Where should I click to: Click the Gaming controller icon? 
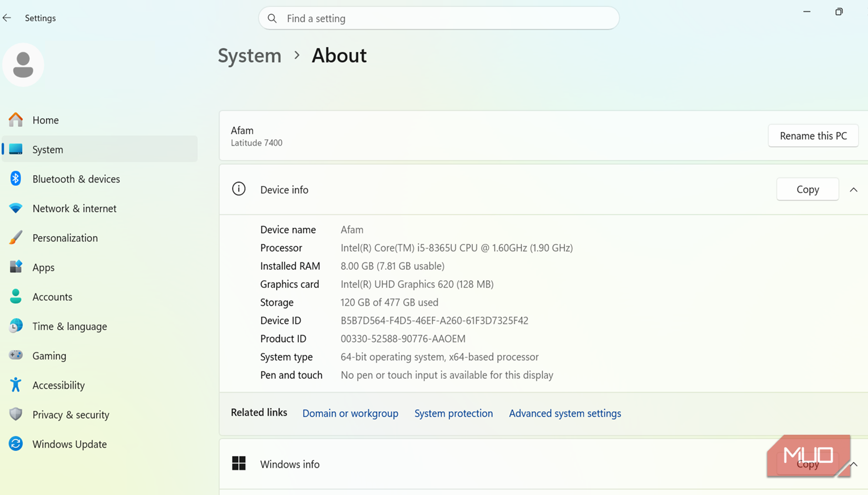click(16, 355)
